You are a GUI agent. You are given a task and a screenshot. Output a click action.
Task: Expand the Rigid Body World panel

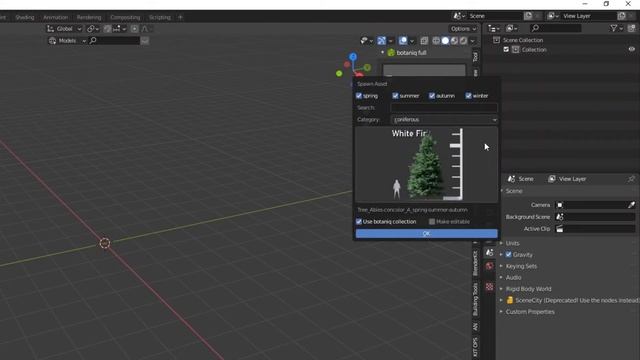pyautogui.click(x=528, y=289)
